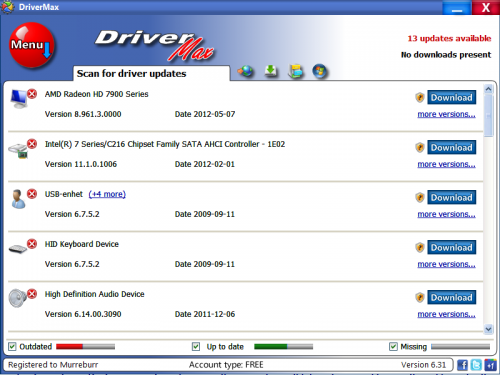This screenshot has width=500, height=375.
Task: Open more versions for SATA AHCI Controller
Action: pos(446,164)
